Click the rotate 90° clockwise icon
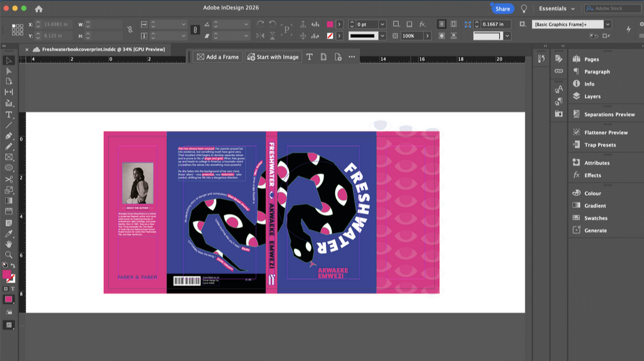The height and width of the screenshot is (361, 644). point(260,24)
